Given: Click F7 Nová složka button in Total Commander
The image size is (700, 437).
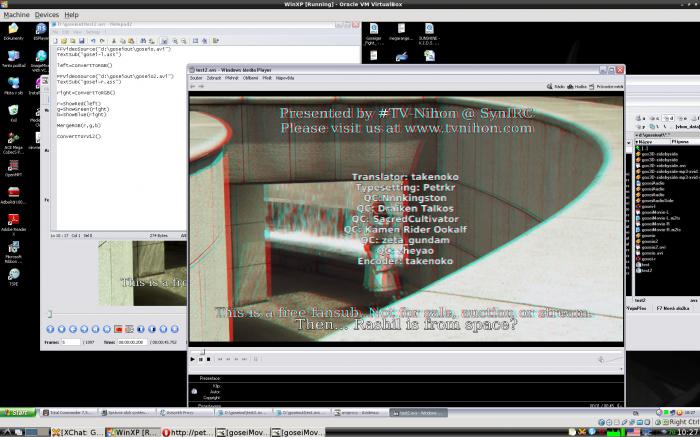Looking at the screenshot, I should click(673, 308).
